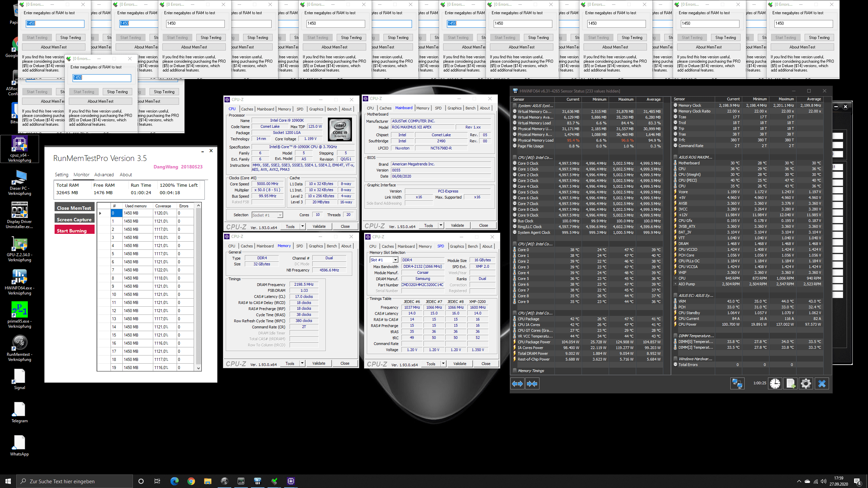The width and height of the screenshot is (868, 488).
Task: Open Monitor menu in RunMemTestPro
Action: (x=81, y=175)
